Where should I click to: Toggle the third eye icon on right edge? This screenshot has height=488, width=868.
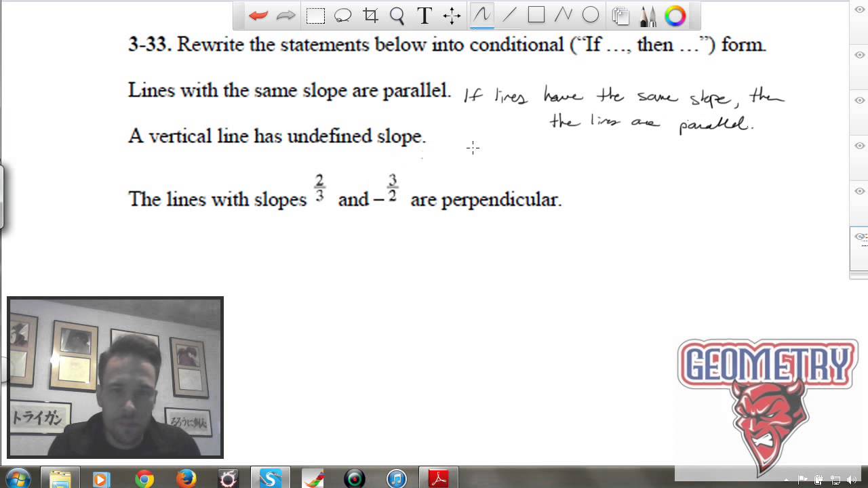click(x=860, y=100)
